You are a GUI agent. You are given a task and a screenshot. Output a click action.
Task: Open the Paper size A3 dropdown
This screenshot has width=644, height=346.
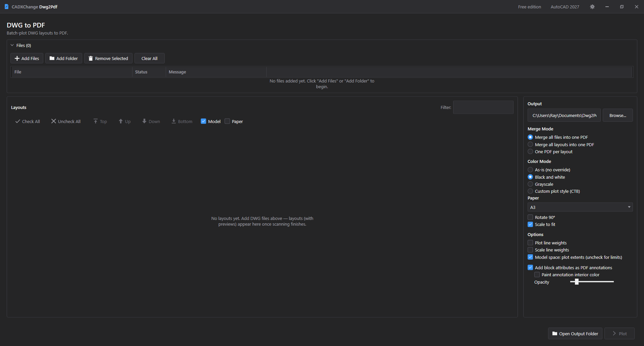tap(580, 207)
